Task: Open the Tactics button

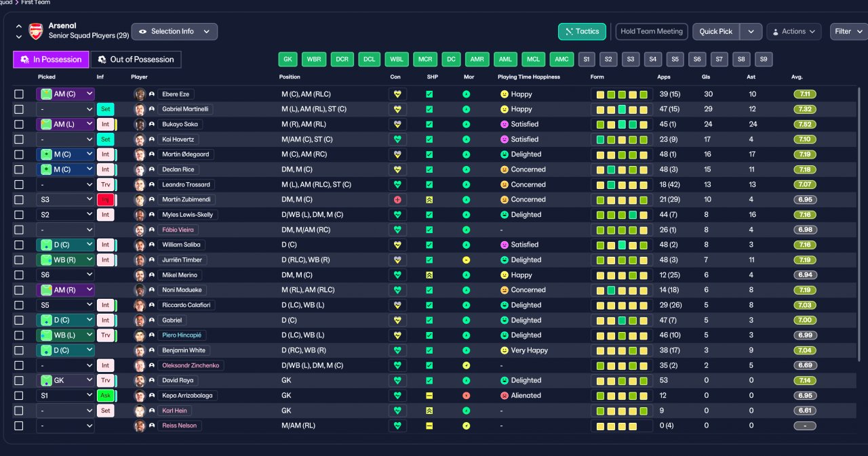Action: tap(582, 31)
